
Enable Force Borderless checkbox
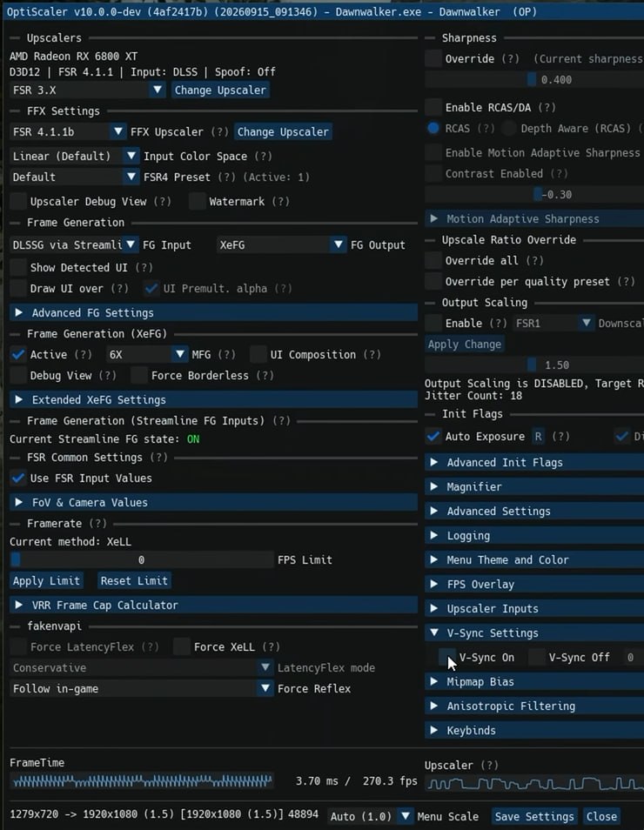point(139,375)
